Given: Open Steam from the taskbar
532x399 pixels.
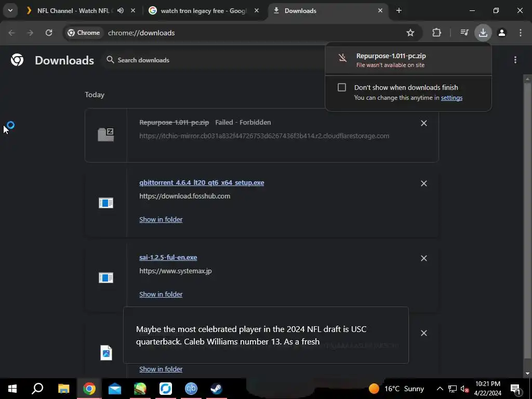Looking at the screenshot, I should point(217,389).
